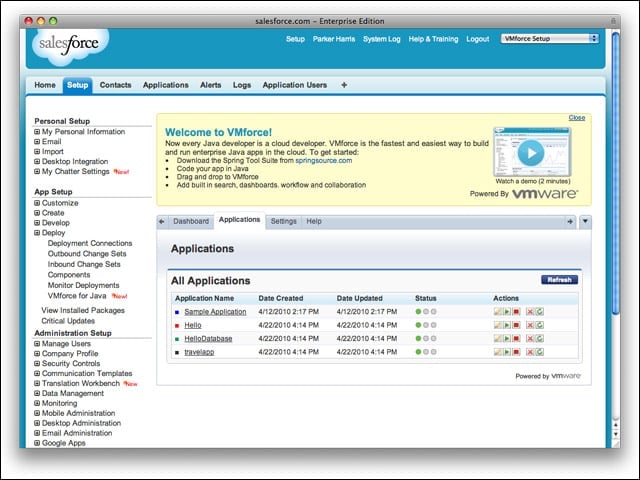The height and width of the screenshot is (480, 640).
Task: Open the down-arrow menu at the tab strip's right
Action: (585, 221)
